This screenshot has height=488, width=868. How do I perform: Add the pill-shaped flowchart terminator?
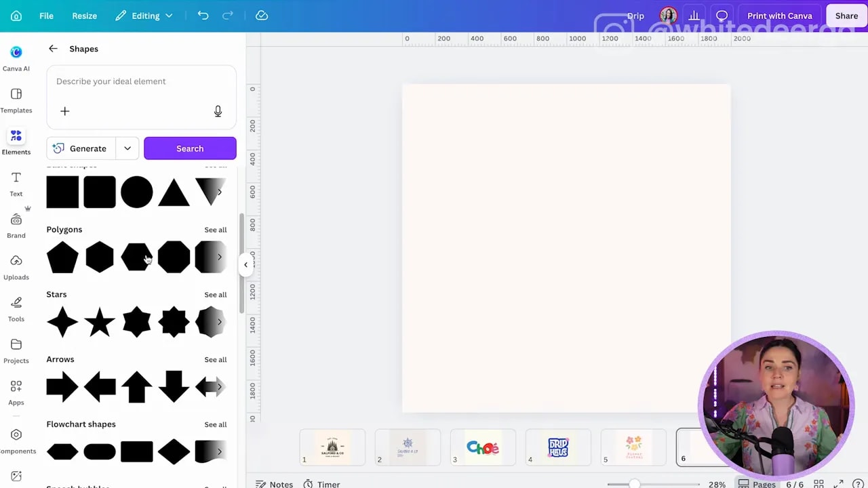(100, 451)
